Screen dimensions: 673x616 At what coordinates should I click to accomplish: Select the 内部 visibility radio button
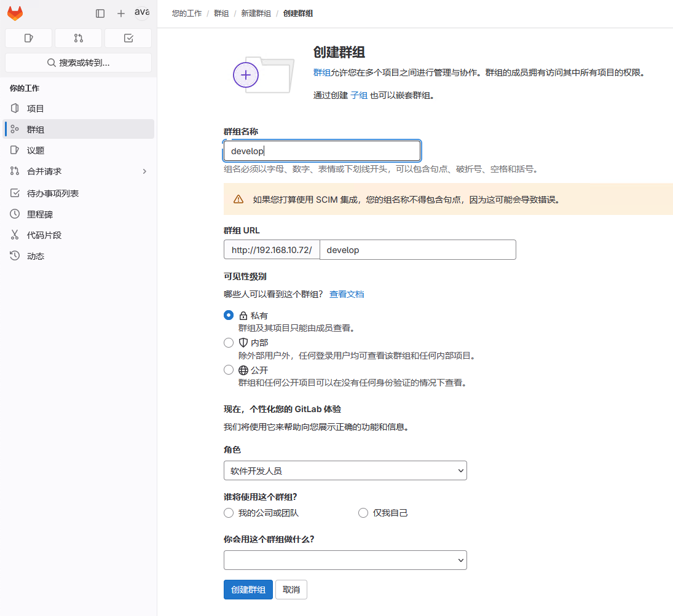tap(229, 343)
